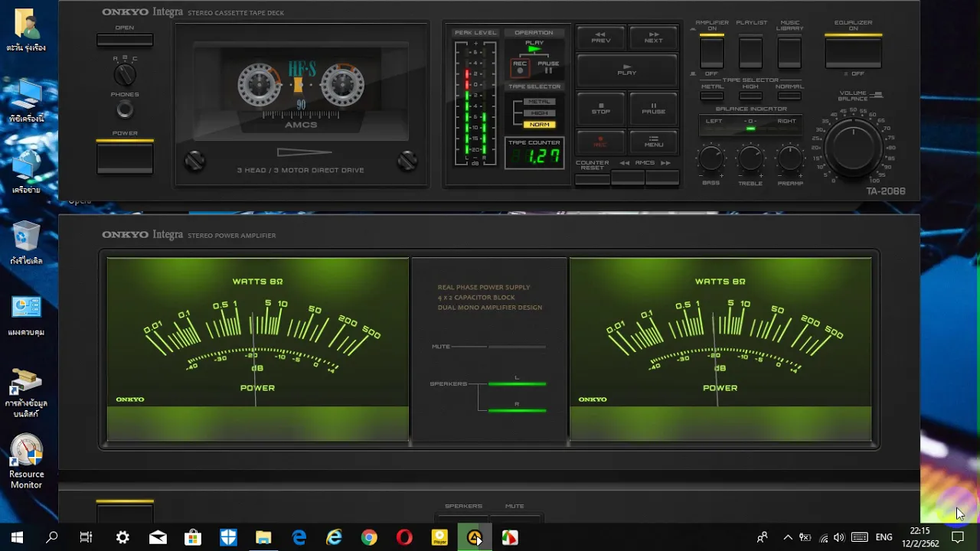Click the PREV track button
The width and height of the screenshot is (980, 551).
600,37
